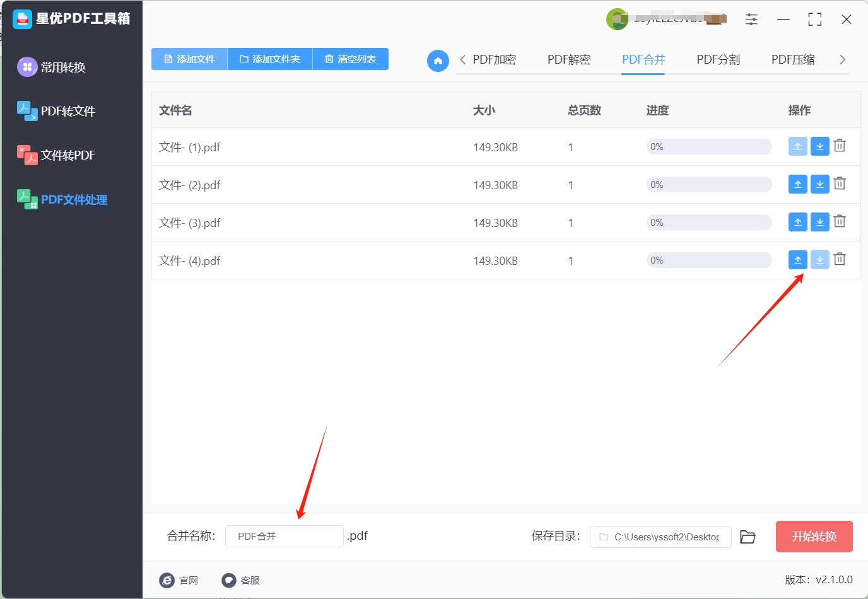This screenshot has width=868, height=599.
Task: Switch to PDF解密 tab
Action: pyautogui.click(x=569, y=59)
